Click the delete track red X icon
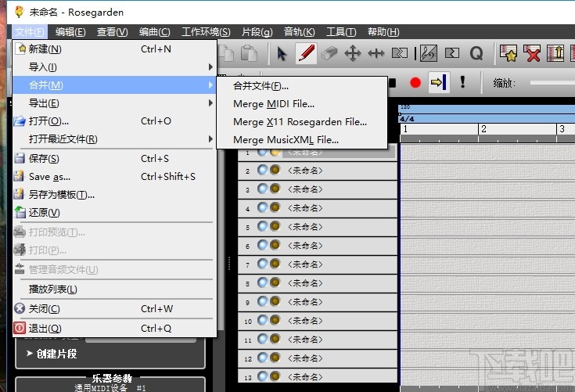This screenshot has width=575, height=392. [x=532, y=53]
